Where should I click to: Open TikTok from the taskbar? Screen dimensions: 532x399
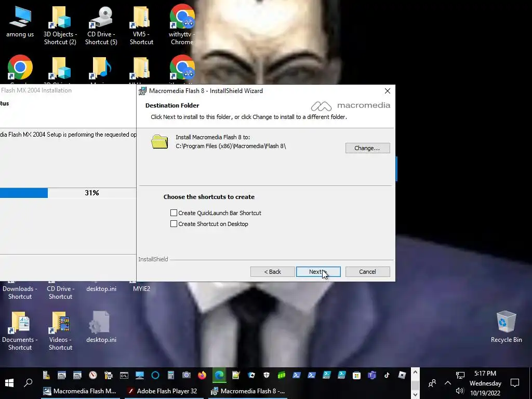[x=387, y=375]
